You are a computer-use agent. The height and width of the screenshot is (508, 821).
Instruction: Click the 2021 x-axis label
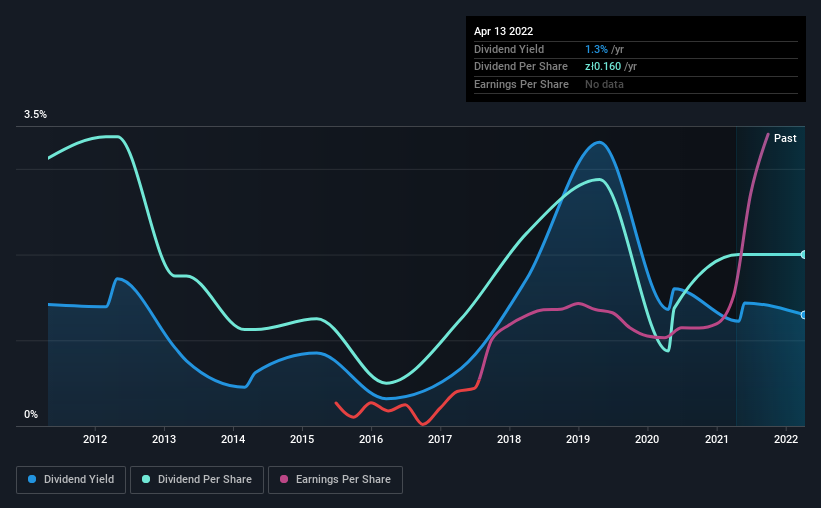pyautogui.click(x=716, y=439)
